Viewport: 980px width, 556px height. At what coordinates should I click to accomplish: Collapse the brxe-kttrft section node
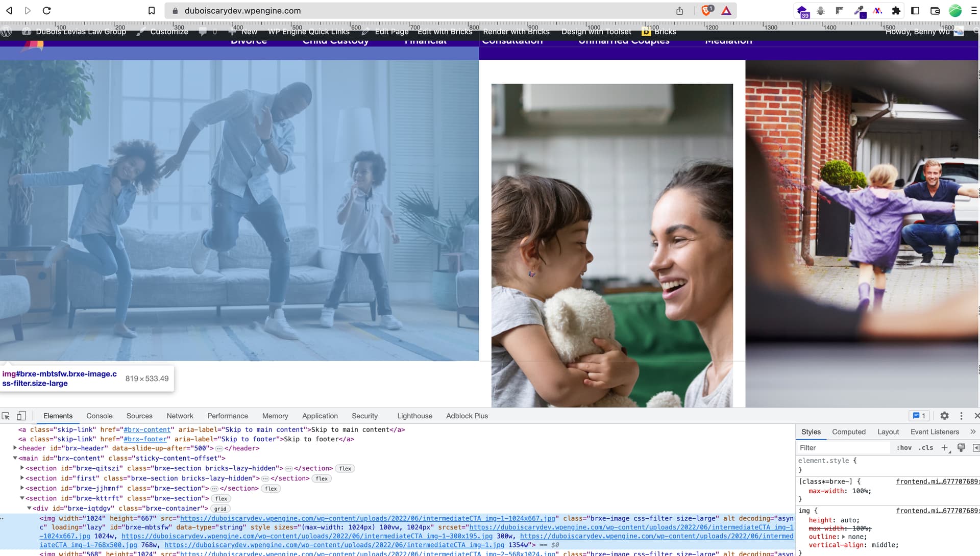click(22, 498)
